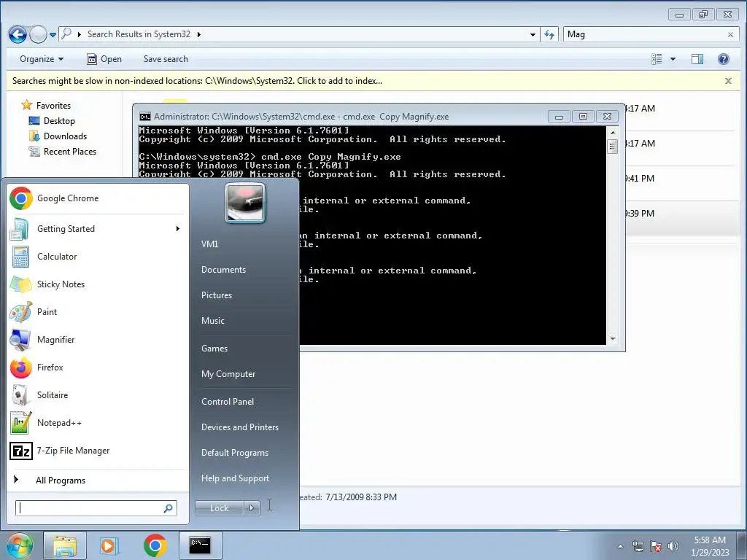The height and width of the screenshot is (560, 747).
Task: Click Search Results in System32 breadcrumb
Action: tap(139, 34)
